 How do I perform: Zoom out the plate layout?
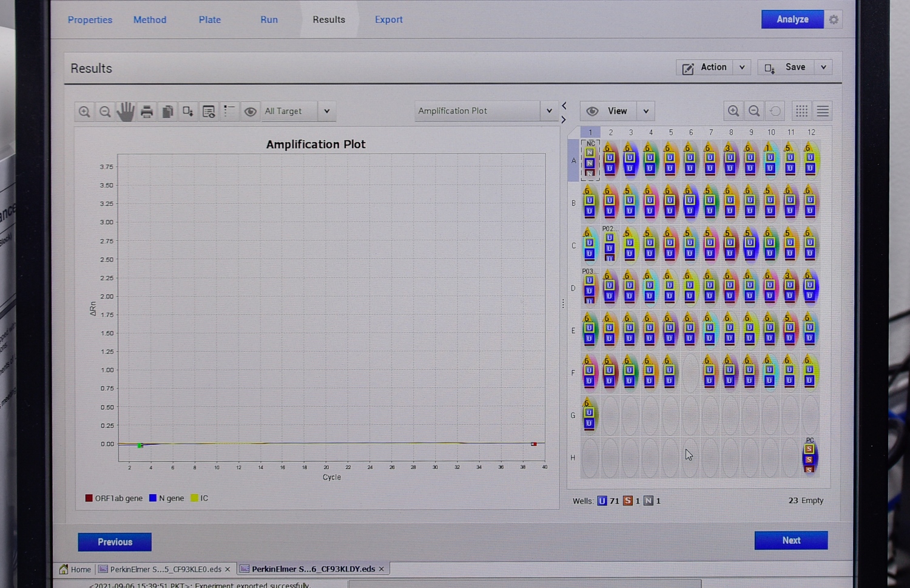(754, 111)
